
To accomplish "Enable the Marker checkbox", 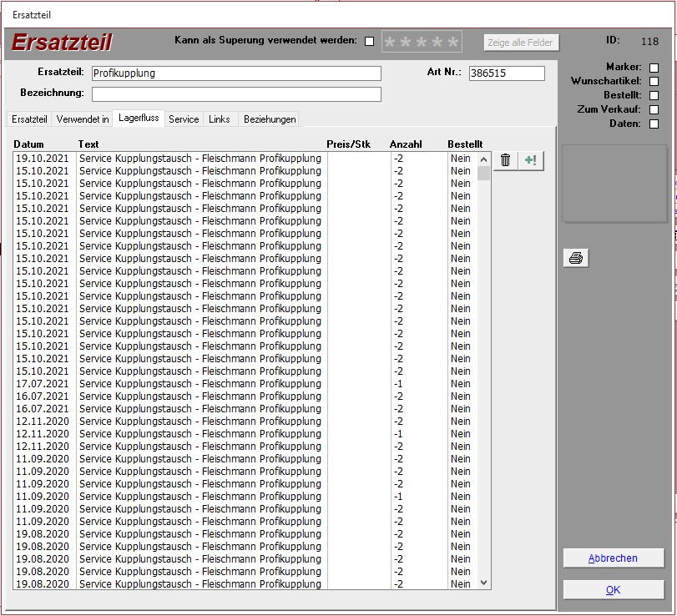I will (x=654, y=68).
